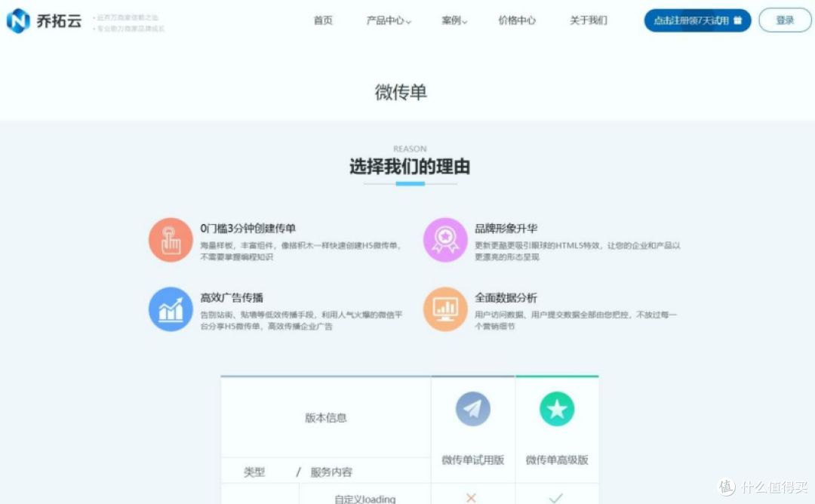Image resolution: width=815 pixels, height=504 pixels.
Task: Go to 价格中心 page
Action: (x=517, y=20)
